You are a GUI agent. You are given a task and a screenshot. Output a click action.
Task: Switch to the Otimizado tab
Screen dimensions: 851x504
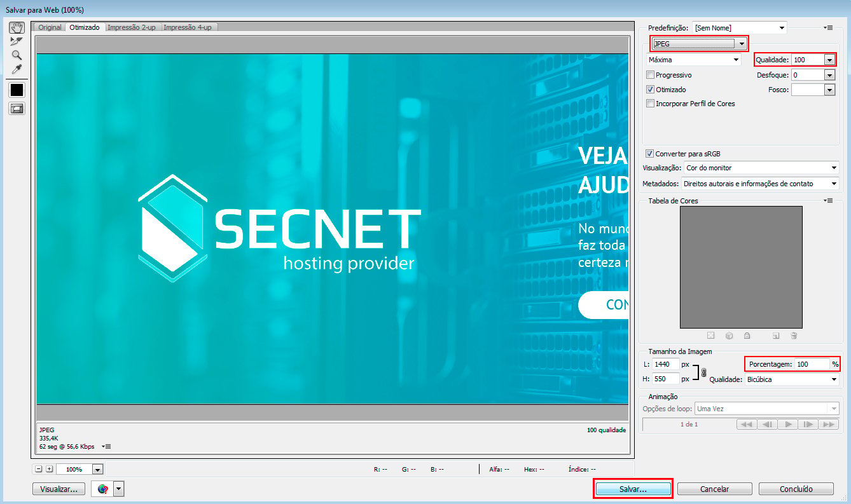click(x=85, y=27)
